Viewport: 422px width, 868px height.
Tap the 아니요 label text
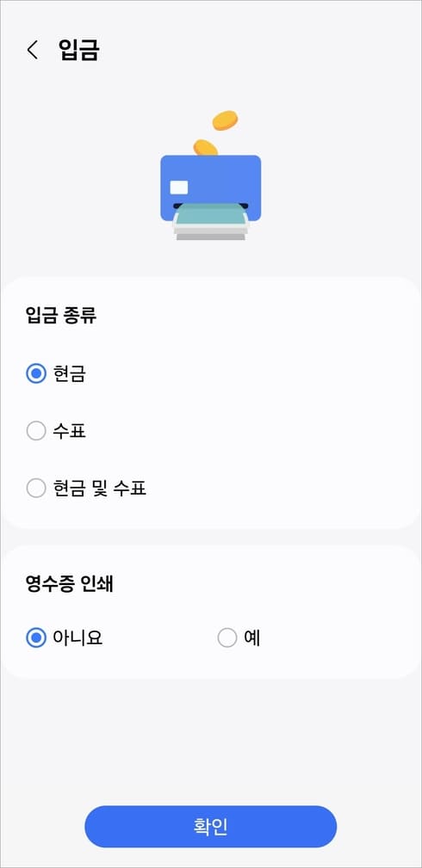(78, 637)
